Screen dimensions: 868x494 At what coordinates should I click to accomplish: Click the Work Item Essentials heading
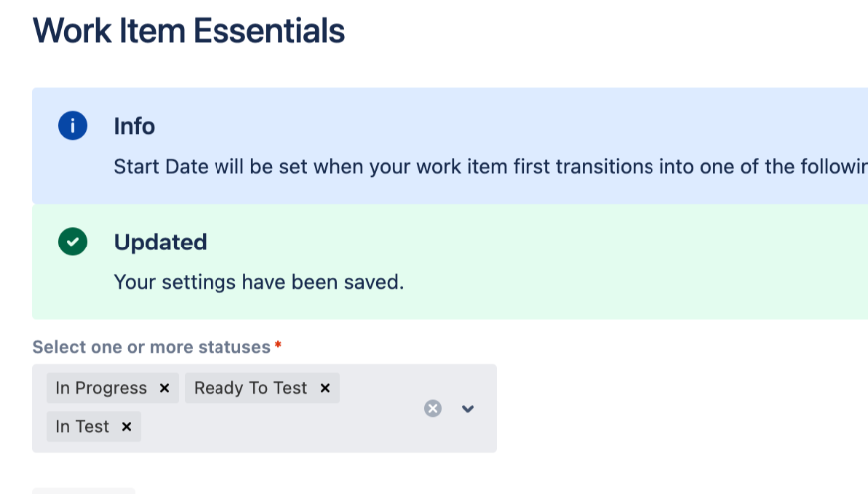point(189,31)
